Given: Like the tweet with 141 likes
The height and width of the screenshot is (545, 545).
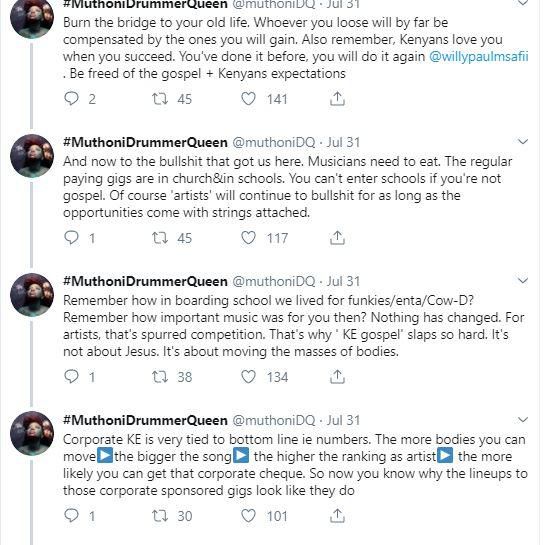Looking at the screenshot, I should click(249, 99).
